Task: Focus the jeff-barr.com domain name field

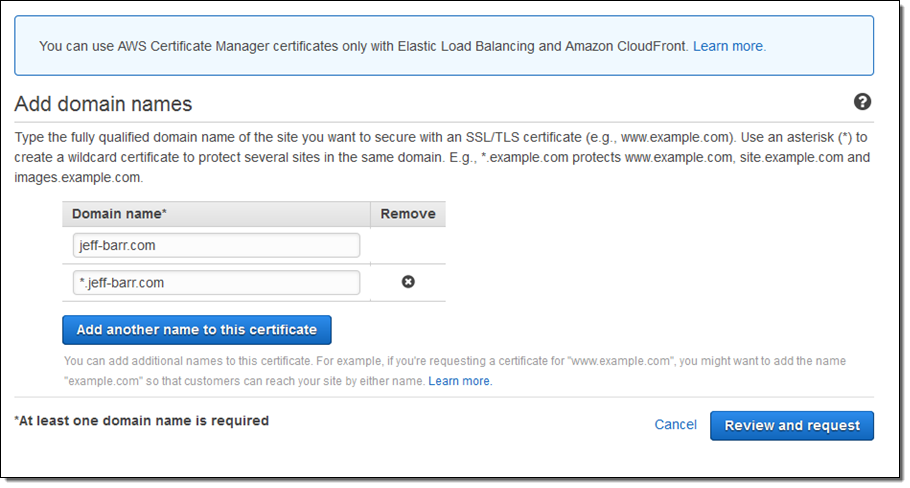Action: 216,245
